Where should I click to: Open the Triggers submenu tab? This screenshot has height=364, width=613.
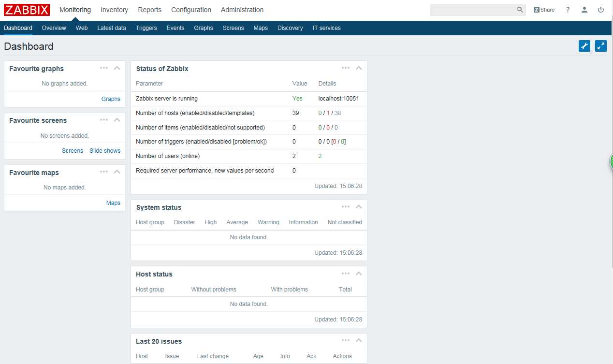[x=146, y=28]
